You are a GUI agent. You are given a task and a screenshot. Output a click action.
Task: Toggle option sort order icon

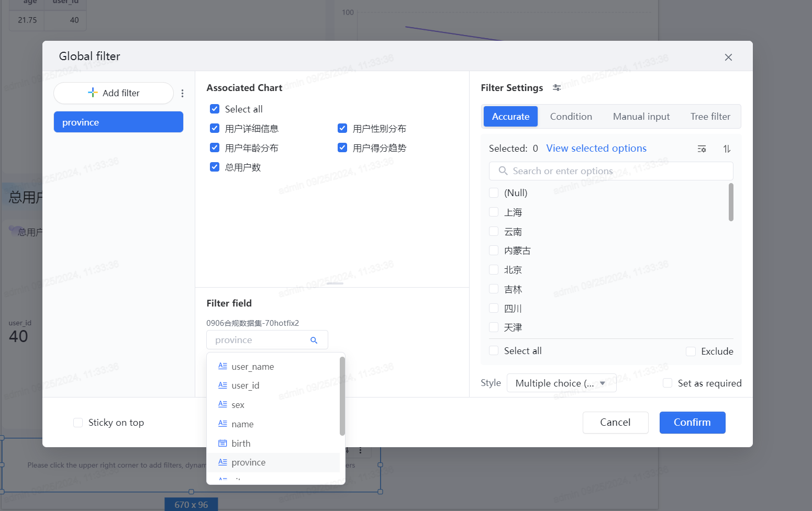click(x=727, y=149)
